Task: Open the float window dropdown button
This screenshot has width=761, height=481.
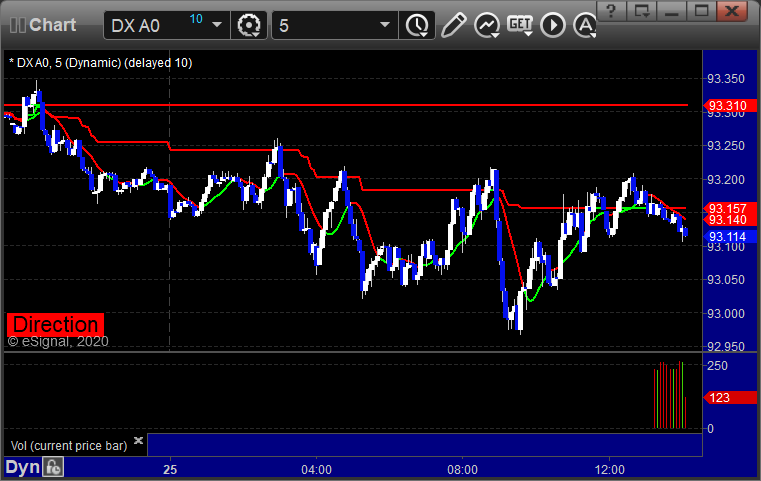Action: point(642,11)
